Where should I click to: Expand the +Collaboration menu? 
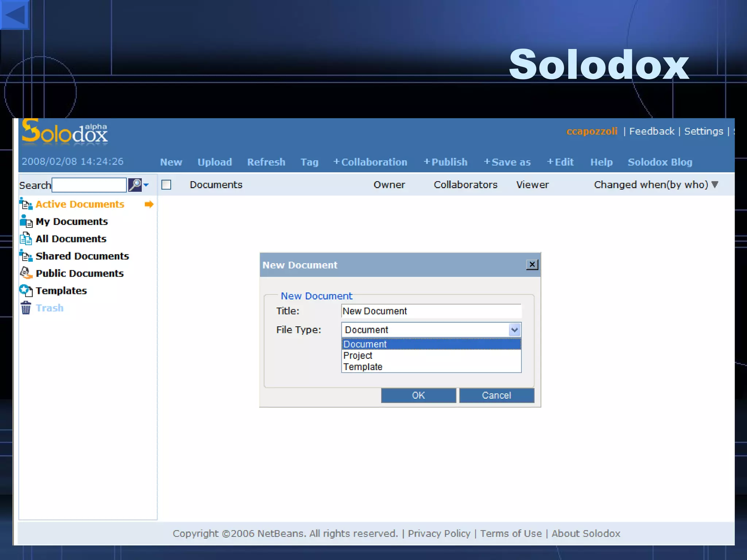click(x=370, y=162)
